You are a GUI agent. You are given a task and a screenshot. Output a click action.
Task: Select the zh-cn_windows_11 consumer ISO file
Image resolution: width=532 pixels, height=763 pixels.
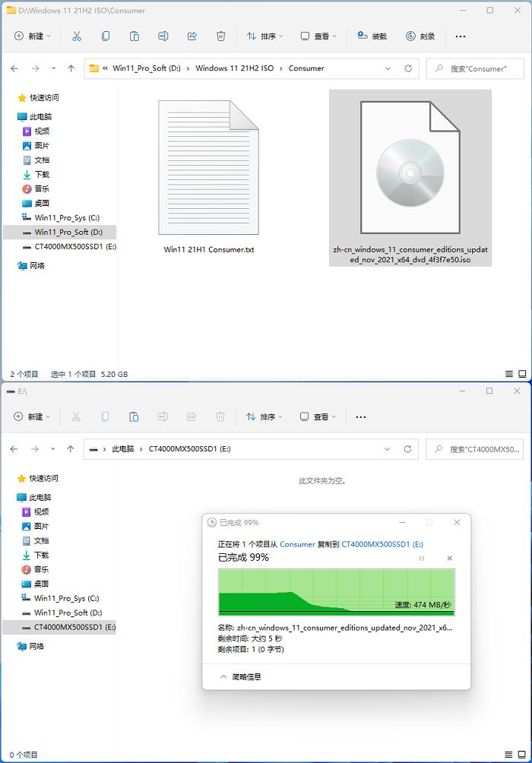(x=410, y=178)
